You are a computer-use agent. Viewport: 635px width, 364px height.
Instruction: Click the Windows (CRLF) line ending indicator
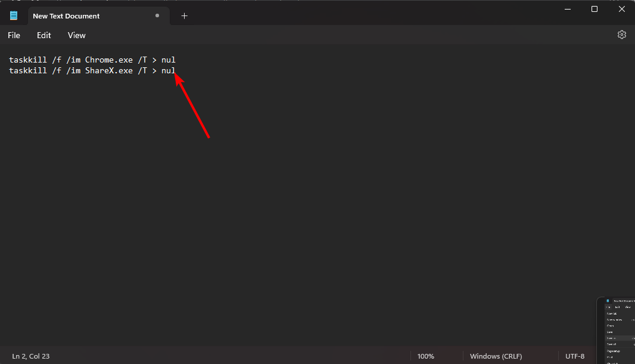click(x=496, y=356)
